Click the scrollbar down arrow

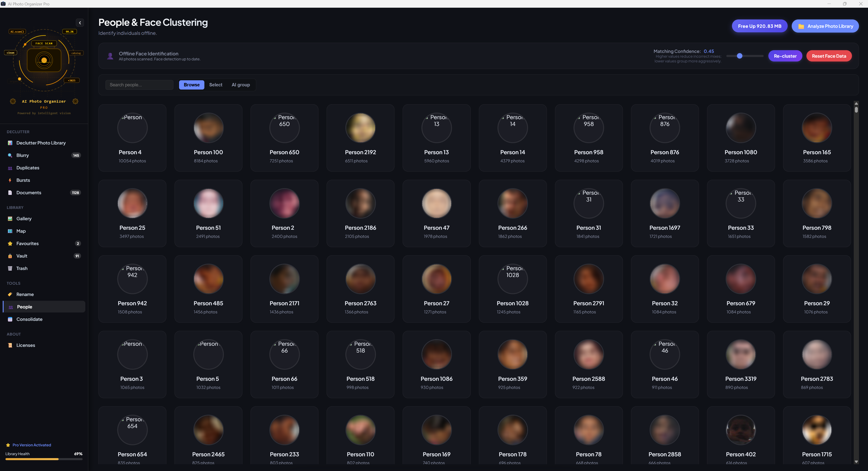click(856, 462)
